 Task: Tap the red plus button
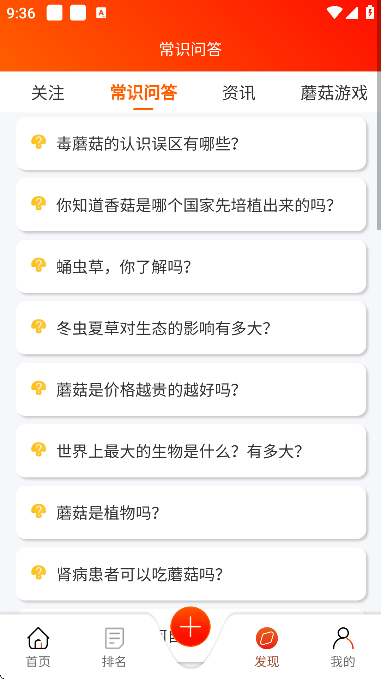(x=190, y=626)
